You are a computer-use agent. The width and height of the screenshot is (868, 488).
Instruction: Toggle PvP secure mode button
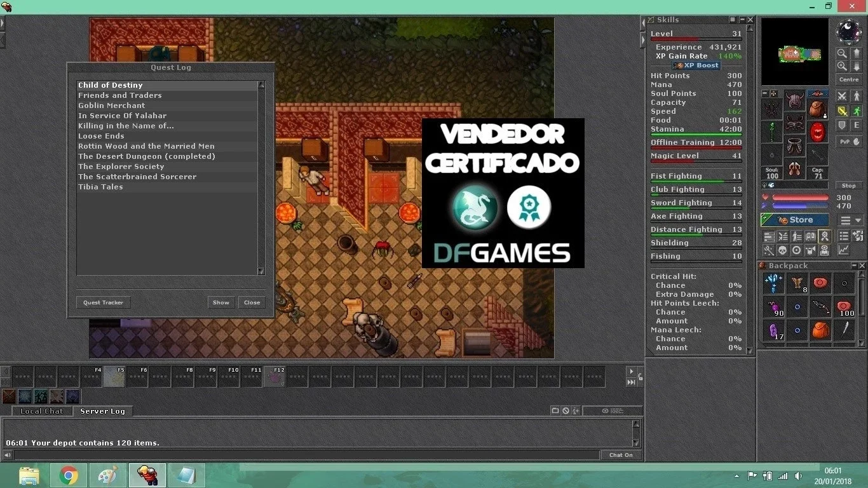coord(849,142)
